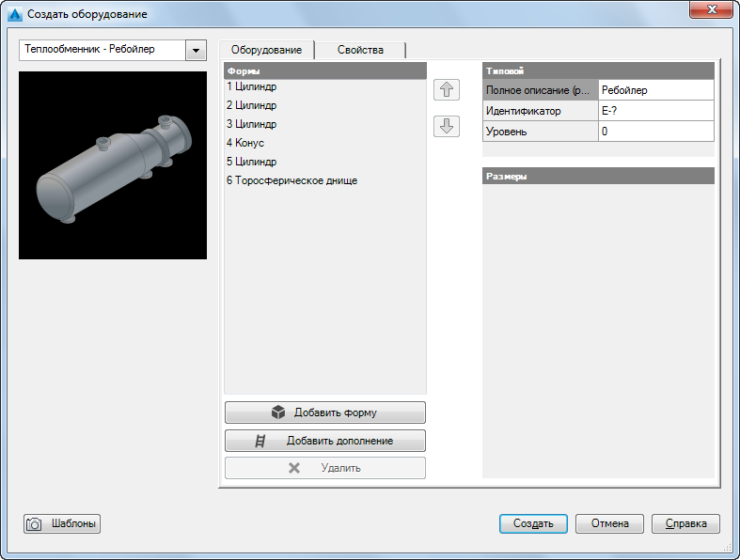Click the cube icon on Добавить форму
Screen dimensions: 740x560
point(278,412)
